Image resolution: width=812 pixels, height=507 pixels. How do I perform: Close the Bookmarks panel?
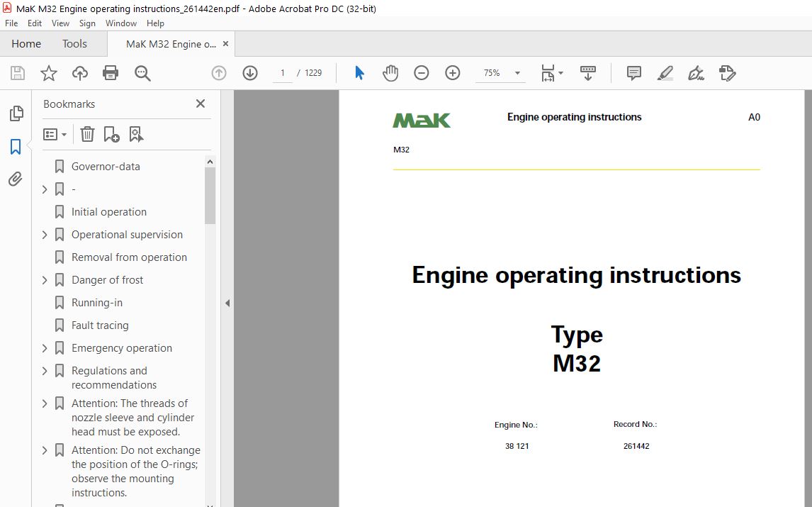(x=201, y=104)
